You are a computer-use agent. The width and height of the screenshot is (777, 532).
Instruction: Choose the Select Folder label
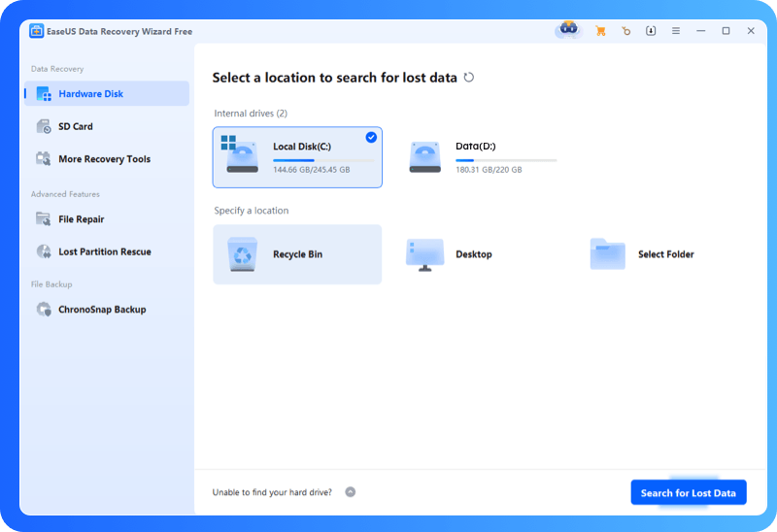[x=666, y=254]
